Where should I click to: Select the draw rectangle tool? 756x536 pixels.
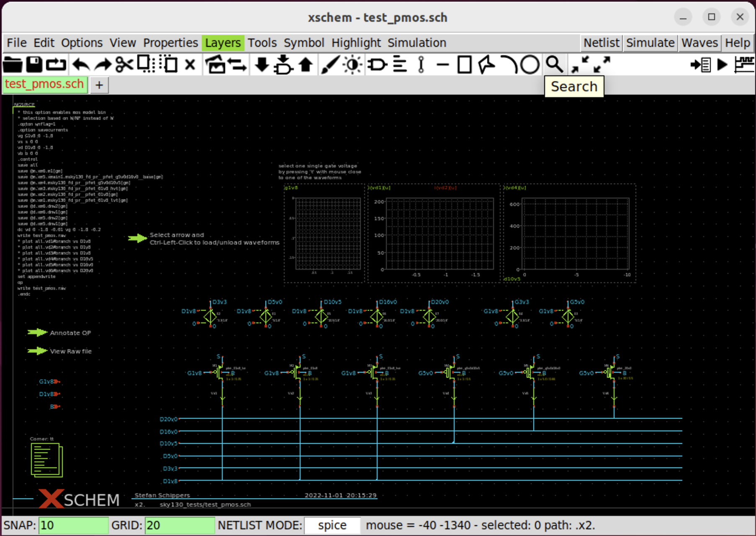[x=464, y=65]
